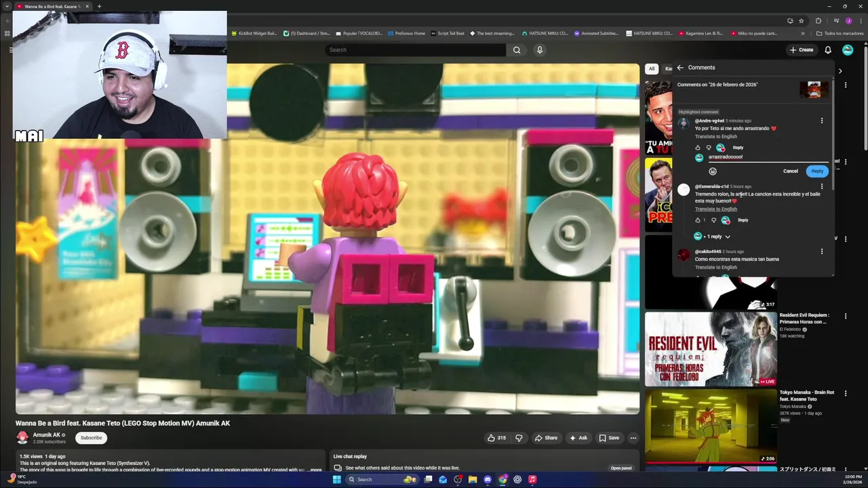Open Script Tail Beat bookmark
The height and width of the screenshot is (488, 868).
coord(448,33)
